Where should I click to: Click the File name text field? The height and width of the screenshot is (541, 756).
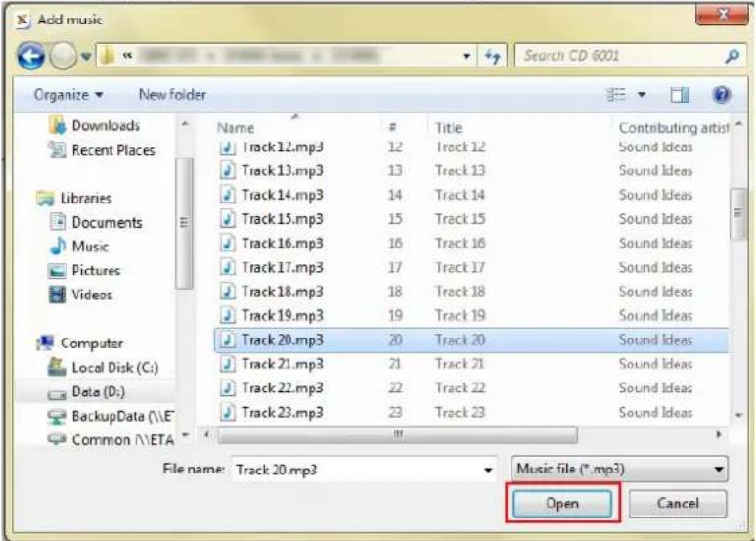pyautogui.click(x=358, y=470)
